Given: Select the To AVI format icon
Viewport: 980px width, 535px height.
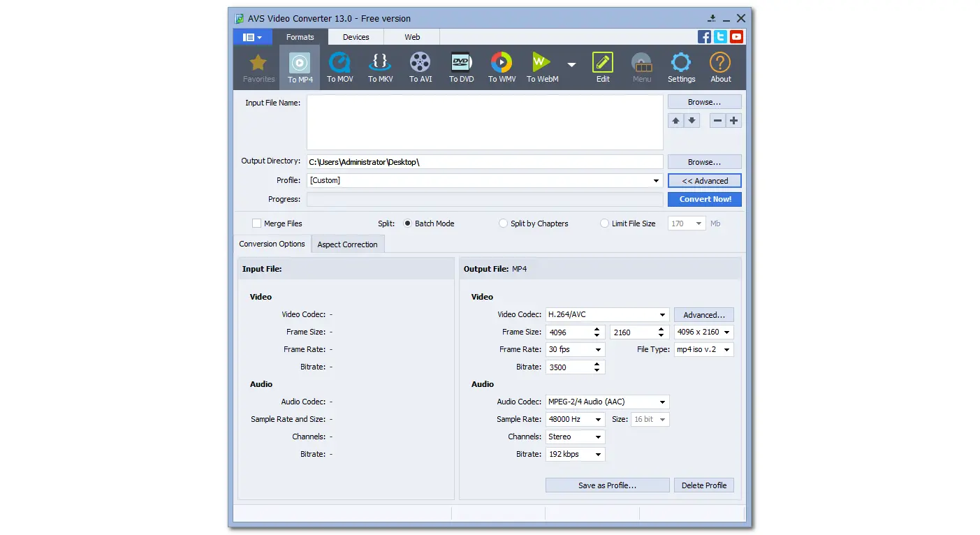Looking at the screenshot, I should [x=420, y=68].
